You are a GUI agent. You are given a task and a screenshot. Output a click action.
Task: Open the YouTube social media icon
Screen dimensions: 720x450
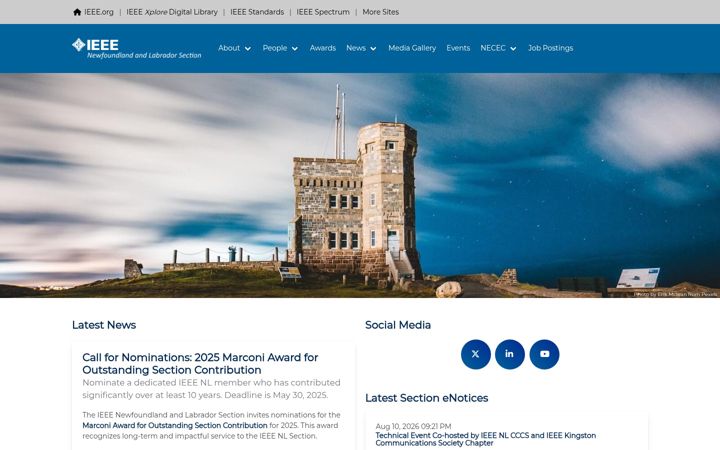coord(544,354)
